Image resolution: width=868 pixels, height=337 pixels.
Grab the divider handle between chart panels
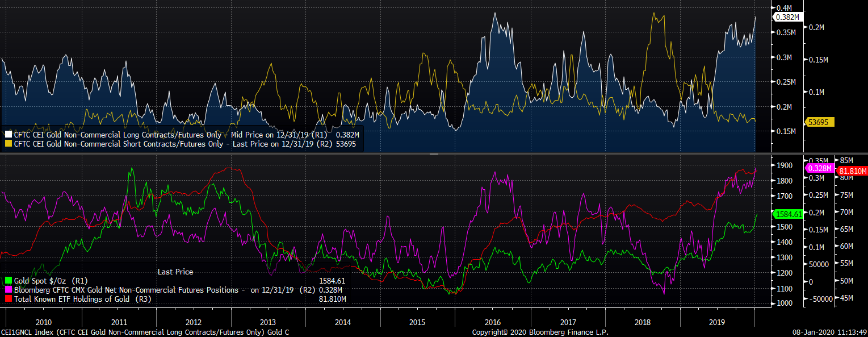(x=434, y=154)
